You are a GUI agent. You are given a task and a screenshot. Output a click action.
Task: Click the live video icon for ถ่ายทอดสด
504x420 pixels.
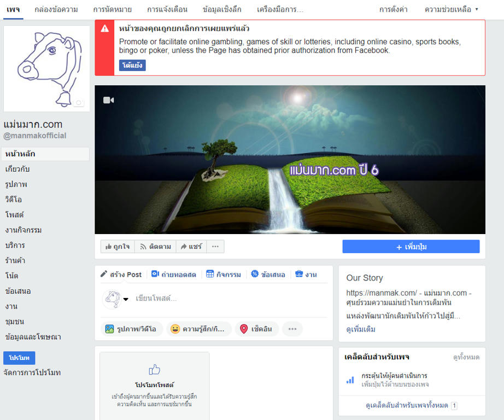[155, 274]
